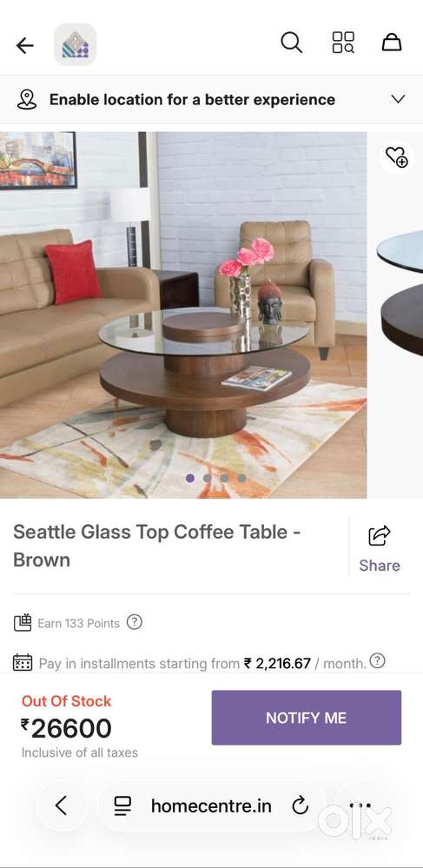Select the second image carousel dot

207,478
